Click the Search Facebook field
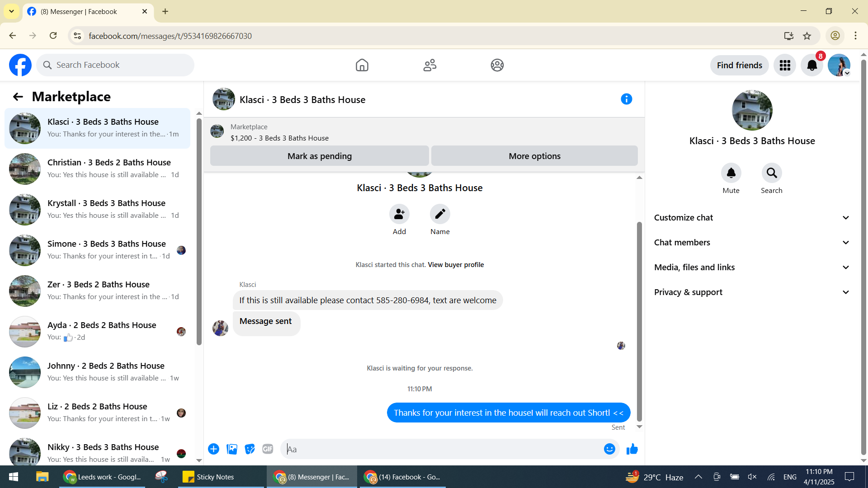 coord(115,65)
